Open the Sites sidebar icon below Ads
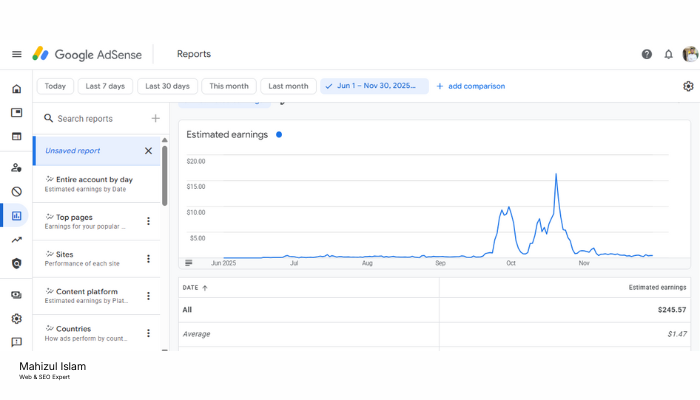 point(17,136)
